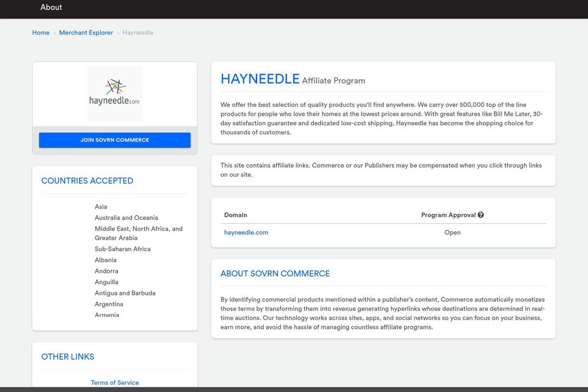588x392 pixels.
Task: Click the ABOUT SOVRN COMMERCE heading
Action: 275,274
